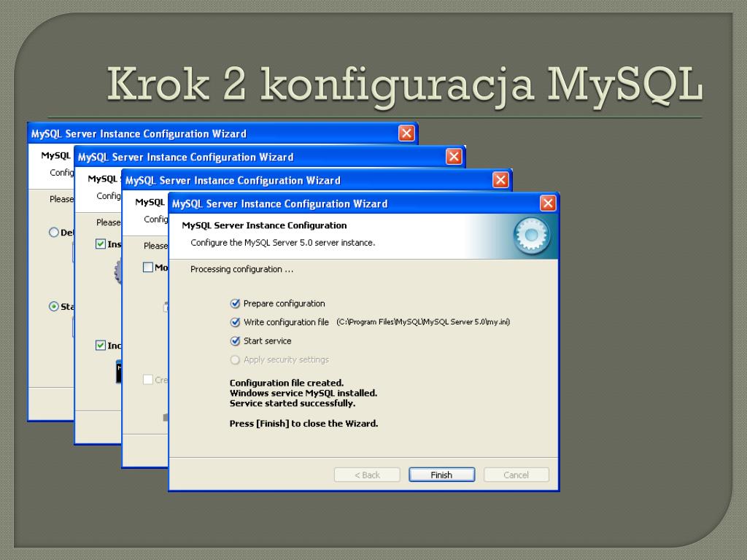The width and height of the screenshot is (747, 560).
Task: Toggle the 'Inc...' checkbox in second window
Action: 101,345
